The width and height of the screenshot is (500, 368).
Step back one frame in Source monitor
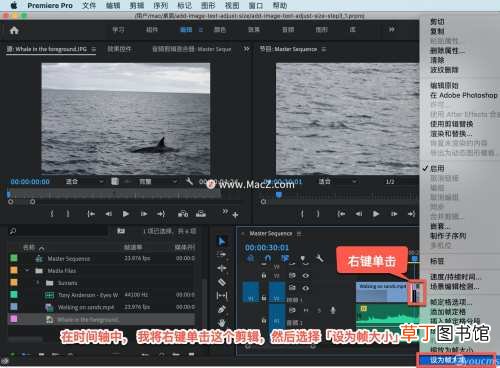[109, 214]
